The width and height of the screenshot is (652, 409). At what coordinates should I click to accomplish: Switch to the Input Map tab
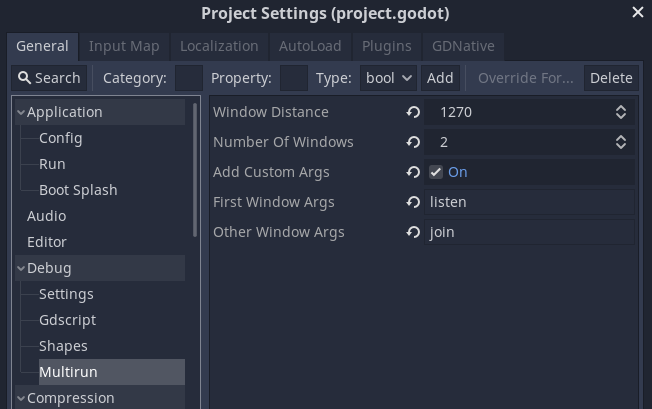tap(124, 46)
